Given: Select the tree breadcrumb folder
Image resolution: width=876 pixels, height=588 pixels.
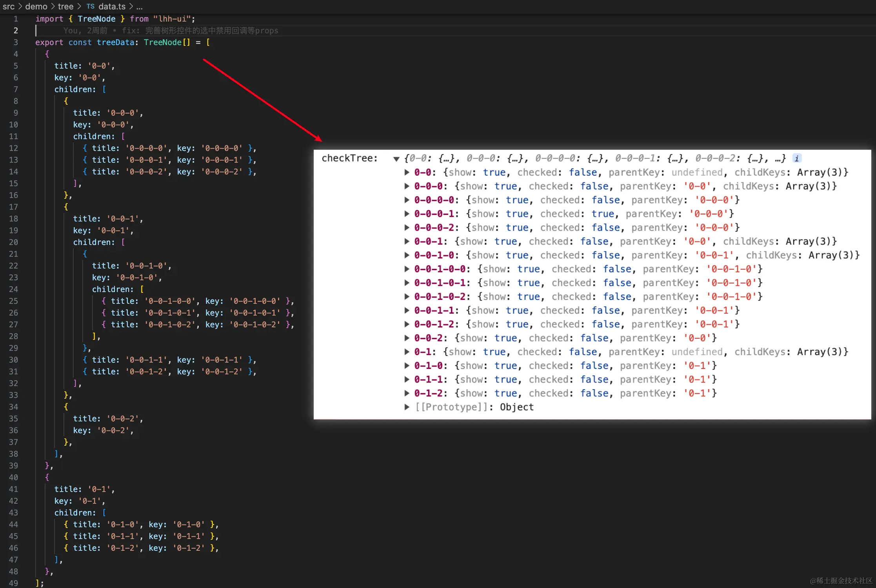Looking at the screenshot, I should [x=65, y=6].
